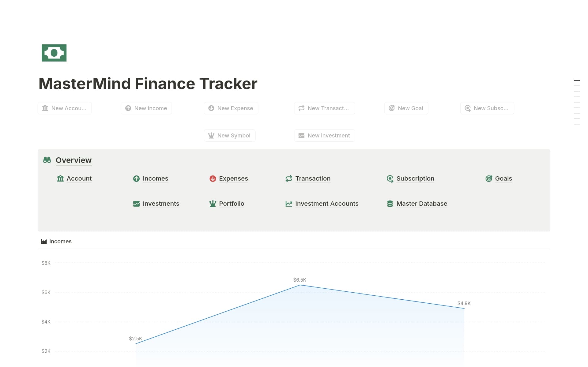Click the New Expense button

pyautogui.click(x=231, y=108)
